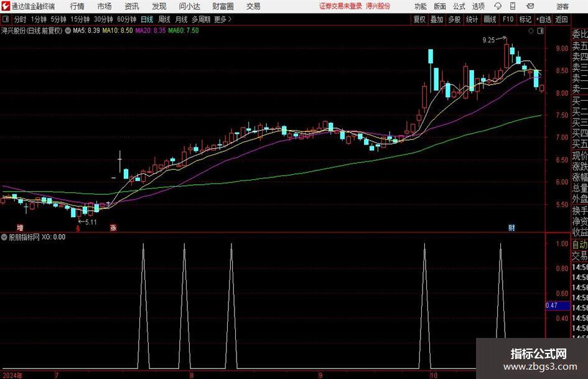The image size is (588, 379).
Task: Click the XG: 0.00 indicator value
Action: point(54,237)
